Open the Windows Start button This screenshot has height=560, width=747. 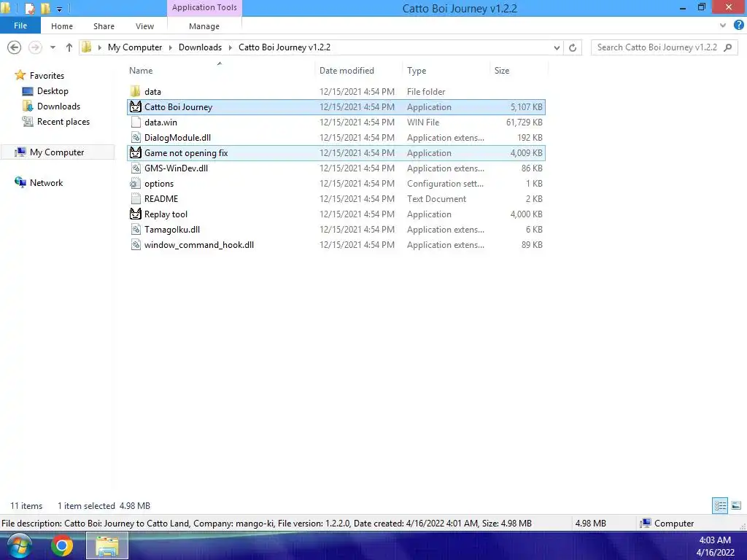tap(19, 545)
